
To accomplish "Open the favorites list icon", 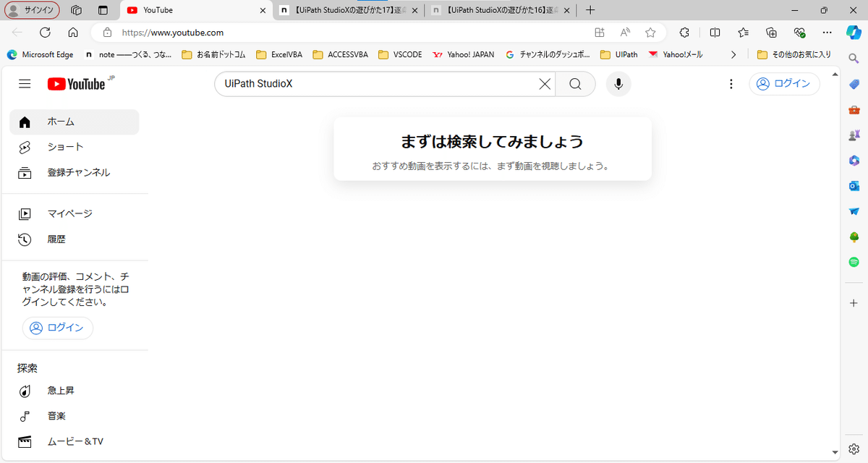I will 743,33.
